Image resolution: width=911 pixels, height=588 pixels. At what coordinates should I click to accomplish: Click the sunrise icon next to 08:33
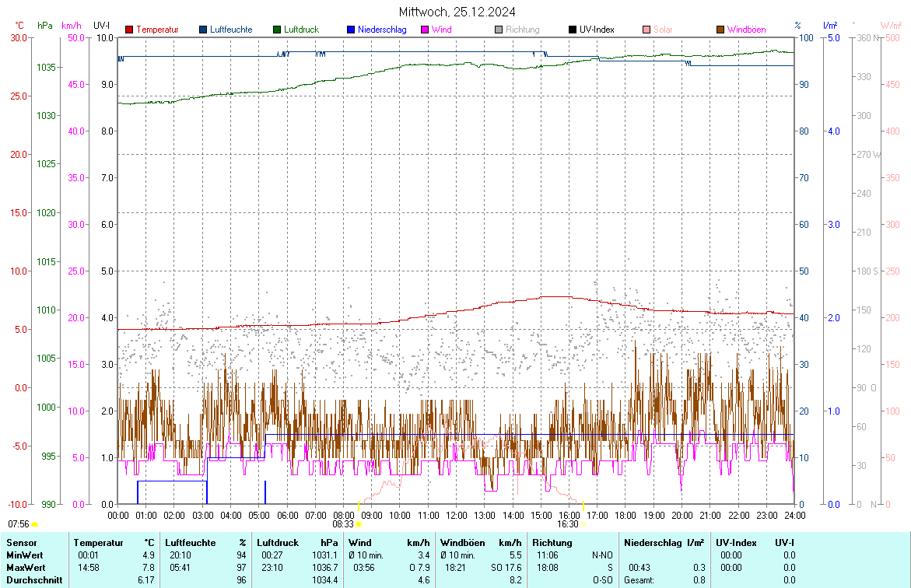(359, 525)
